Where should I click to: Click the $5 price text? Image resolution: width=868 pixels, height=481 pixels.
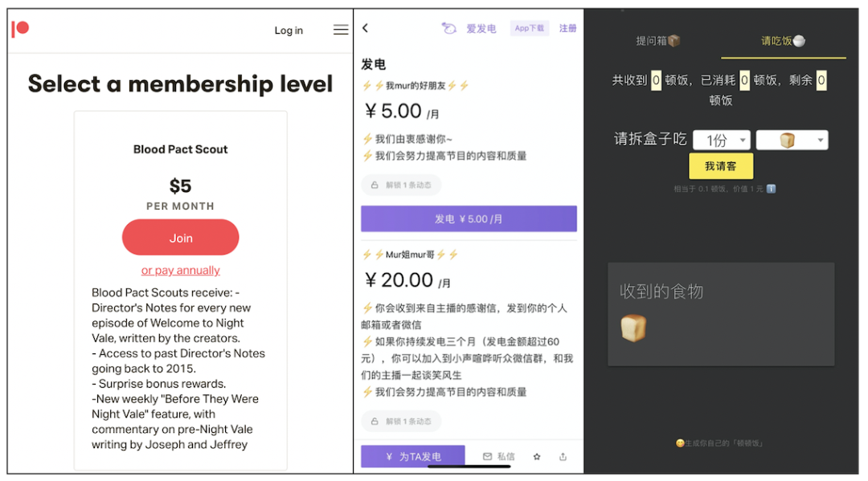pos(181,186)
